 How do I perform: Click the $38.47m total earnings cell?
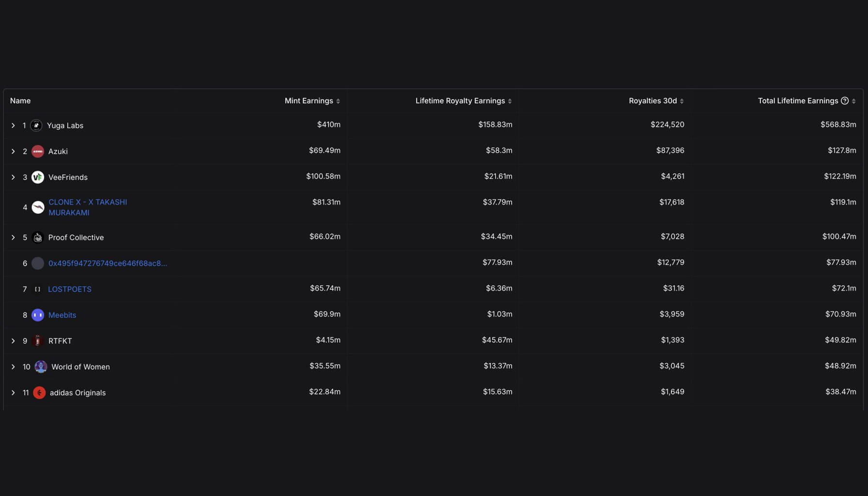click(x=841, y=392)
